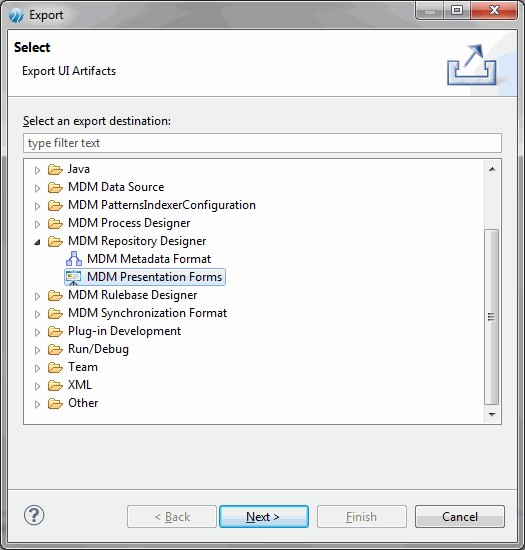Viewport: 525px width, 550px height.
Task: Select the MDM Metadata Format label
Action: [149, 259]
